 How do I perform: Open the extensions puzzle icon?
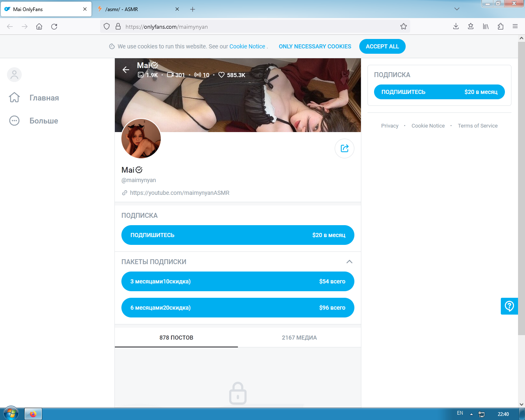(500, 27)
